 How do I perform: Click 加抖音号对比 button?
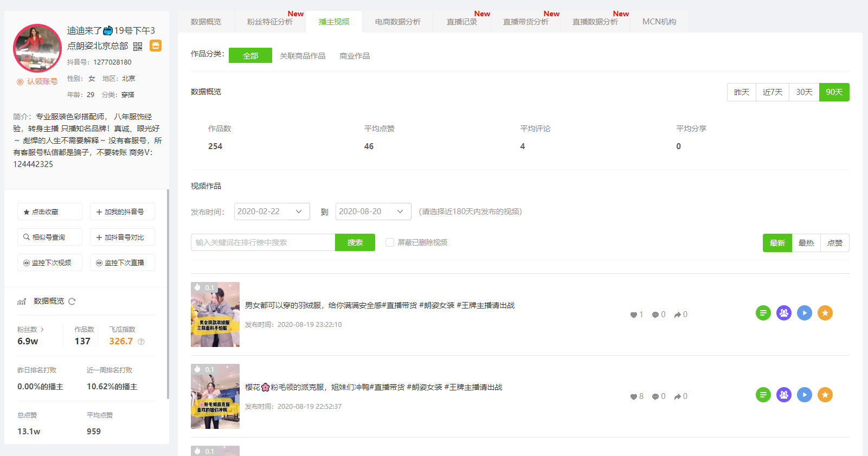123,237
